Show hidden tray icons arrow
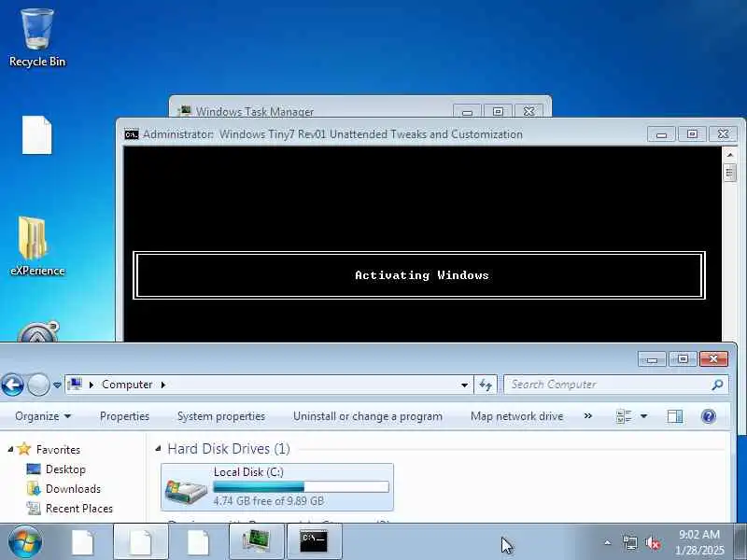 pyautogui.click(x=608, y=542)
